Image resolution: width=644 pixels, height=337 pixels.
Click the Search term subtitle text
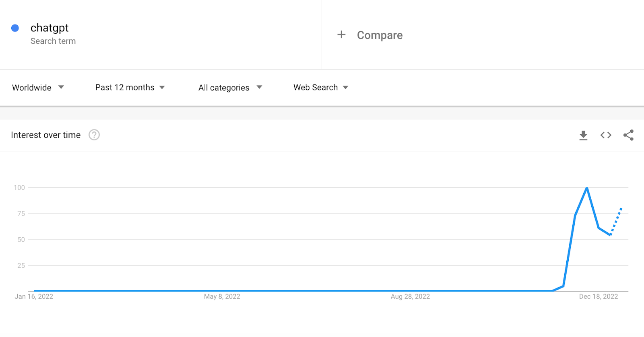(53, 41)
